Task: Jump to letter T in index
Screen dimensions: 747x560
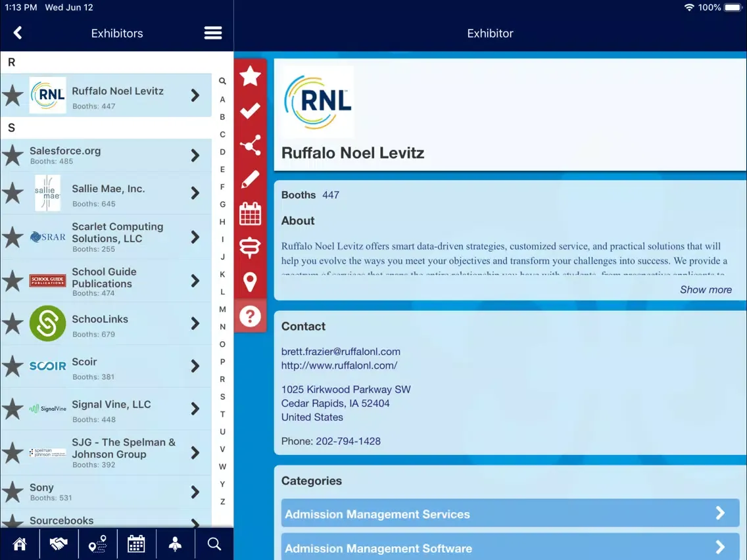Action: coord(222,414)
